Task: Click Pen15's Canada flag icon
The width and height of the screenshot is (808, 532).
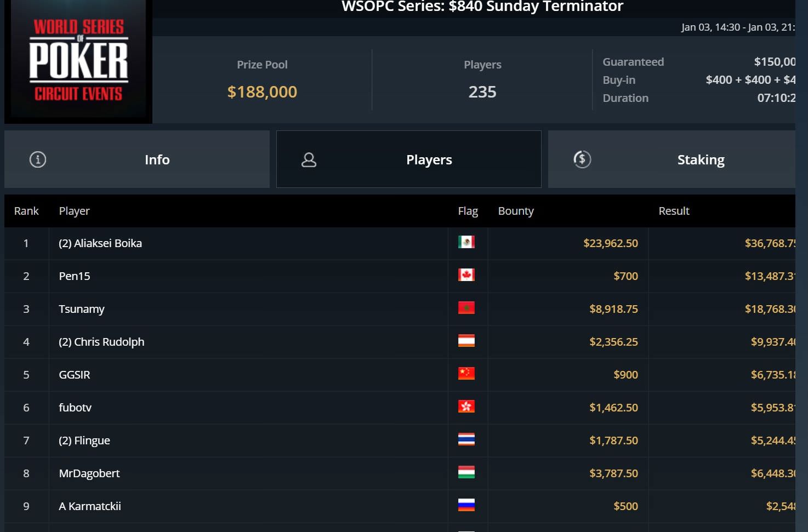Action: click(x=466, y=275)
